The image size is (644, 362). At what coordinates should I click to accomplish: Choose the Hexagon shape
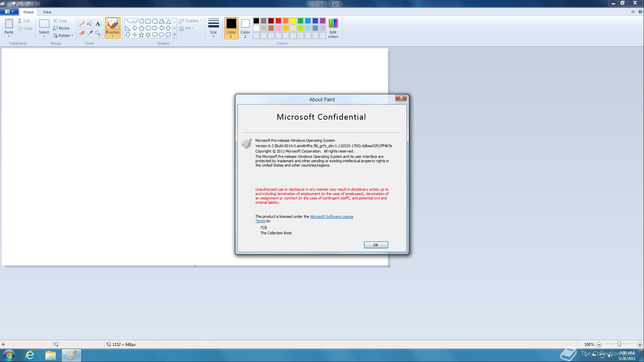click(148, 28)
